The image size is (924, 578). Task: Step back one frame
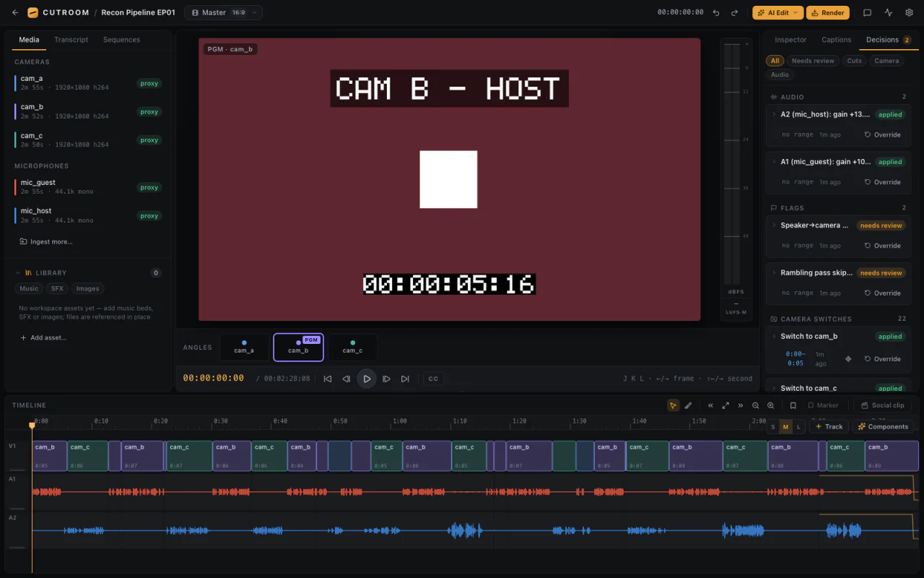click(346, 379)
